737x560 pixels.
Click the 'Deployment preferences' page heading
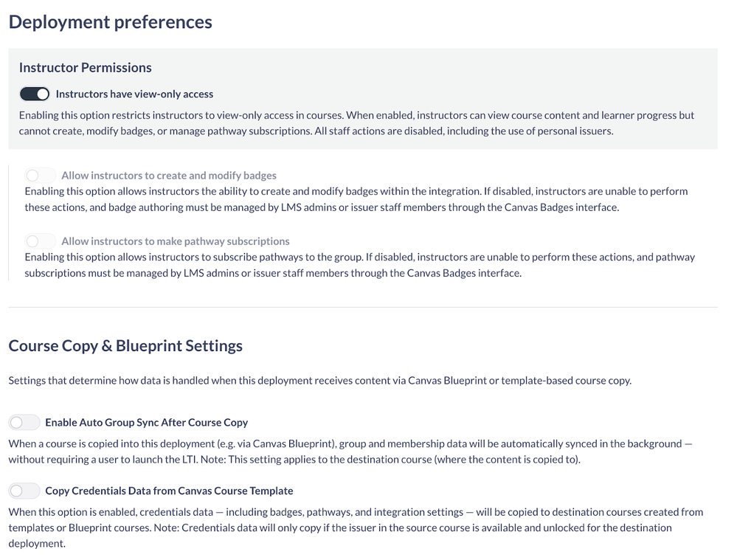pos(111,22)
